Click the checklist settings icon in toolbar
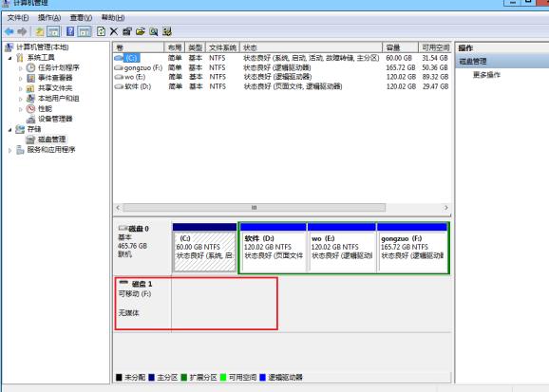The width and height of the screenshot is (549, 392). (167, 31)
